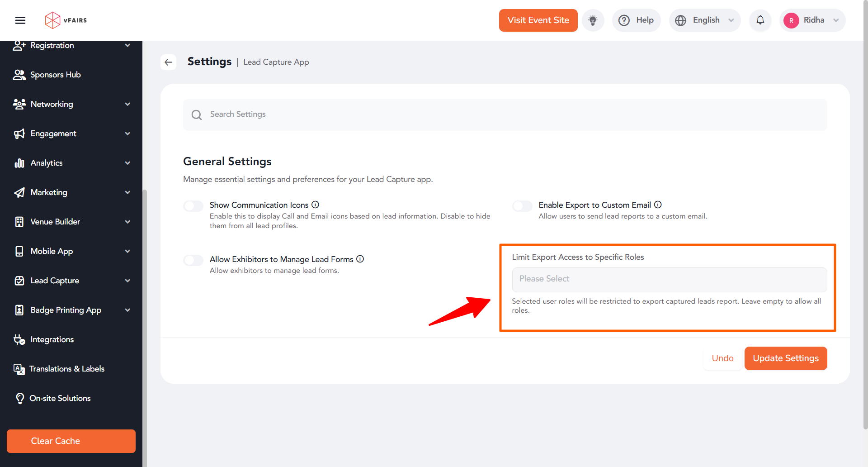Click the Engagement megaphone icon
This screenshot has width=868, height=467.
(19, 133)
